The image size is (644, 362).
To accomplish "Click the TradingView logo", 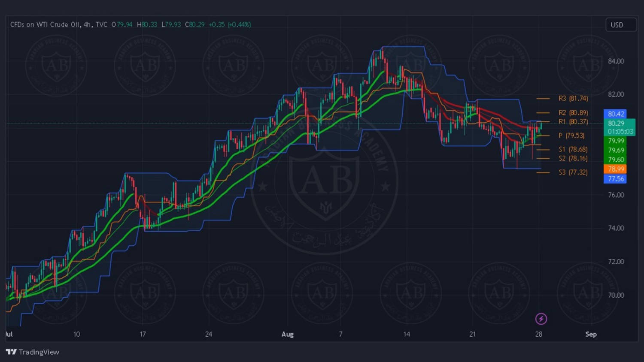I will click(33, 352).
